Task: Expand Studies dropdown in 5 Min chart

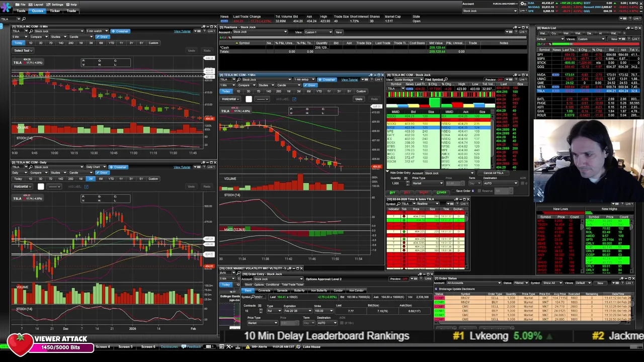Action: (58, 37)
